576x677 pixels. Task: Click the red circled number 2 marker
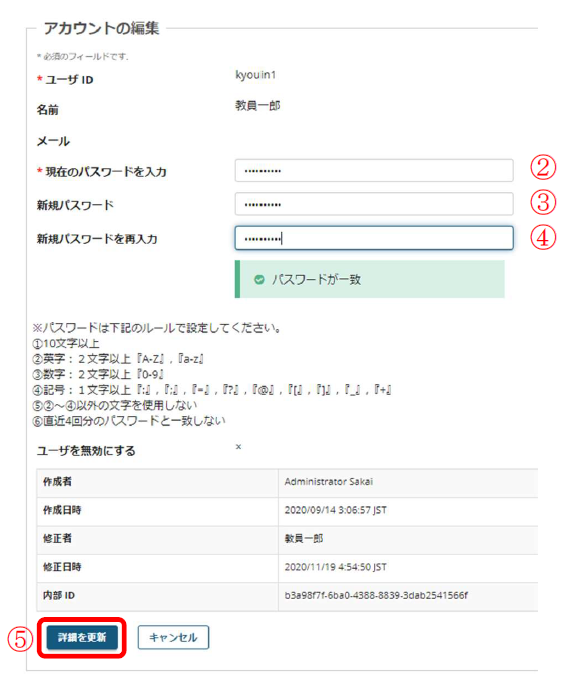click(x=543, y=168)
